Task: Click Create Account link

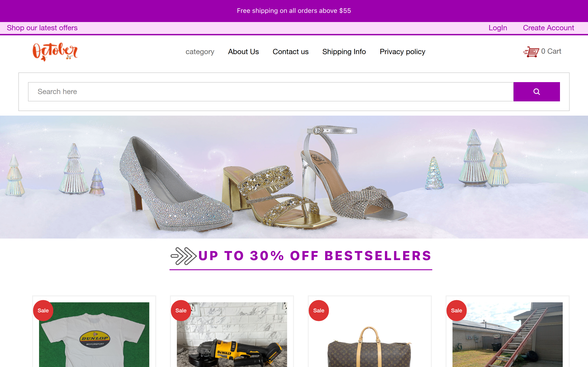Action: coord(548,28)
